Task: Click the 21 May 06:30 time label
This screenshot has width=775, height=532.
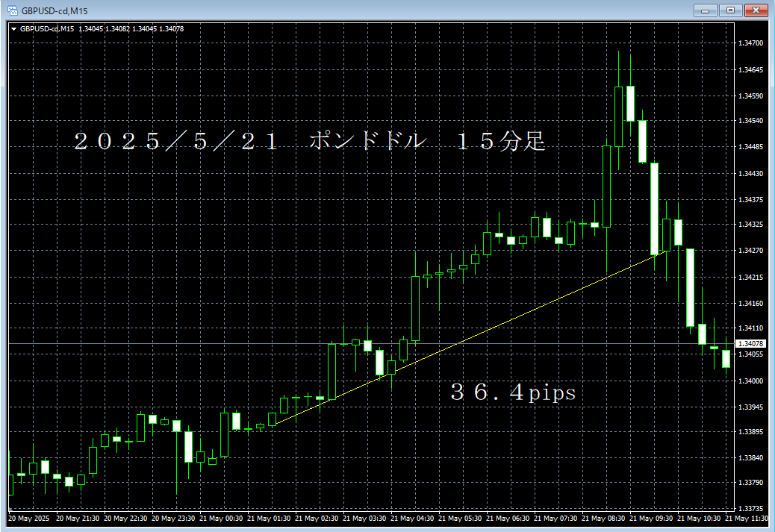Action: tap(508, 518)
